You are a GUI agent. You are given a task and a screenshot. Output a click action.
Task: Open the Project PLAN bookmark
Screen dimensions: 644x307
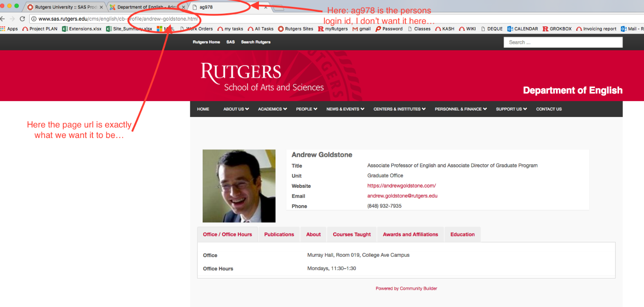[40, 29]
